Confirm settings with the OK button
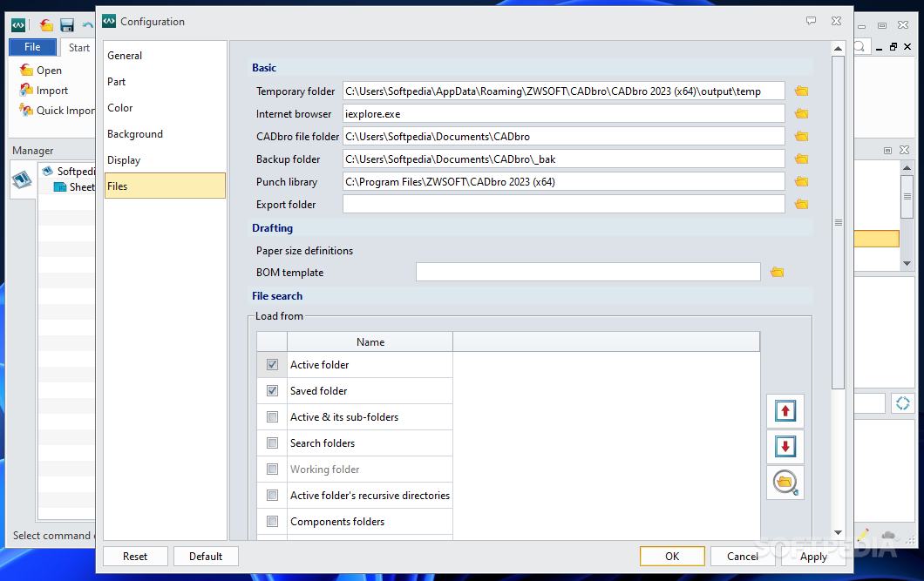The image size is (924, 581). coord(672,557)
